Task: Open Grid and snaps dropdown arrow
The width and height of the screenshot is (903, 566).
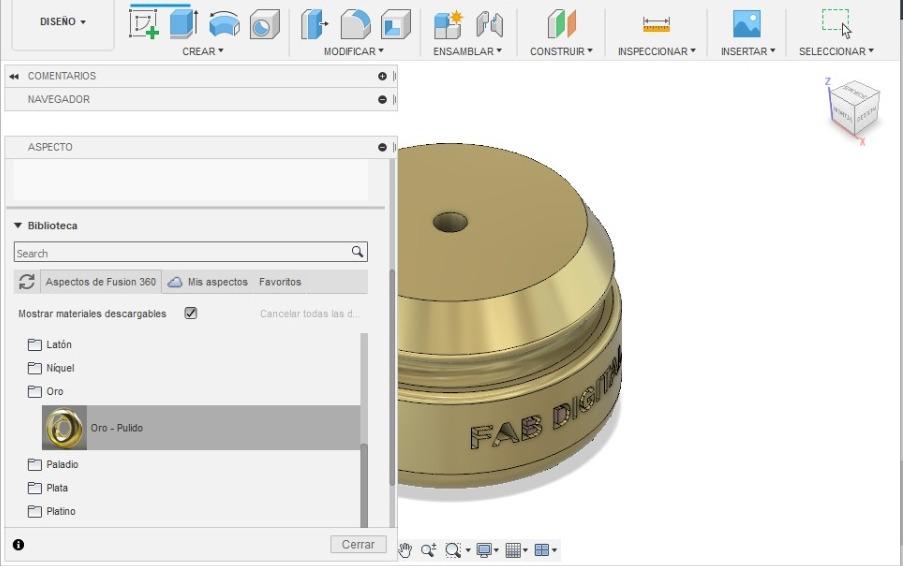Action: 525,550
